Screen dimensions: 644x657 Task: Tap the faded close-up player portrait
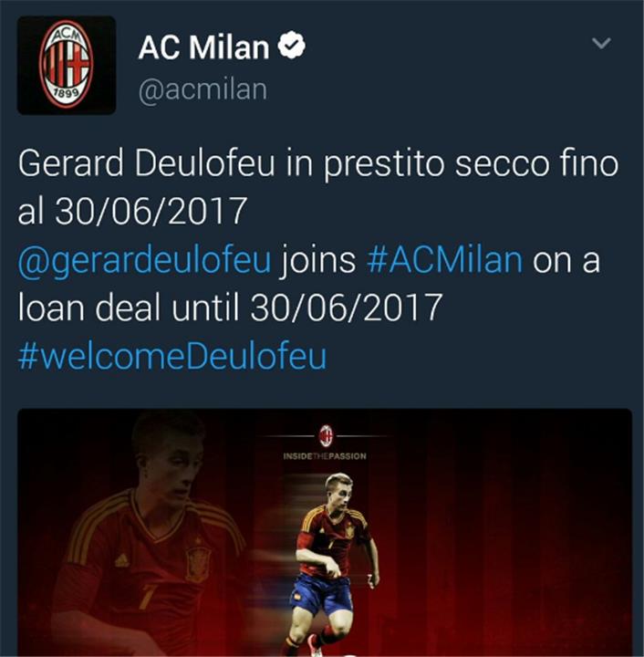tap(147, 532)
